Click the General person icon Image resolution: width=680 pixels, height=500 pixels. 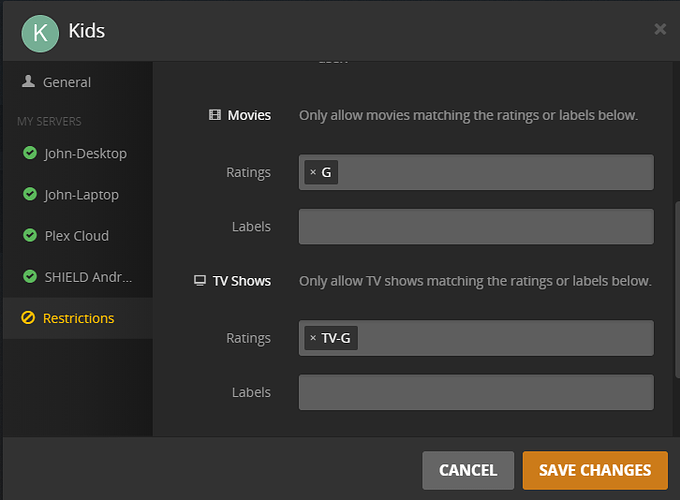tap(28, 82)
